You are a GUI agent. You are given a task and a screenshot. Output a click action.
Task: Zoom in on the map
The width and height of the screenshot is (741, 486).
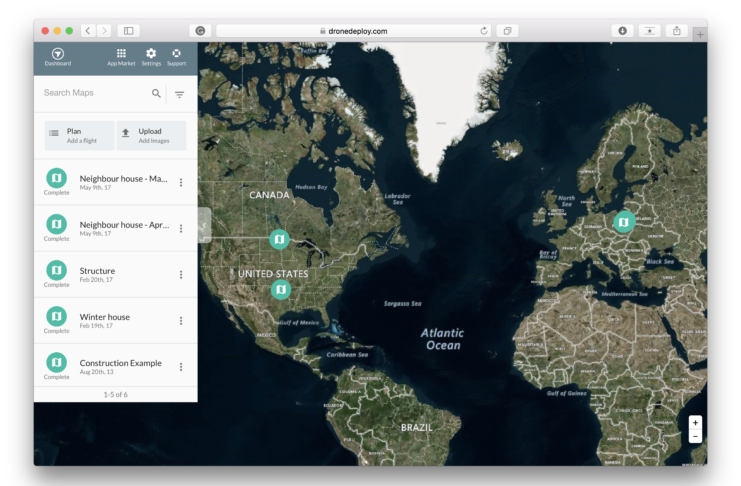click(x=695, y=422)
